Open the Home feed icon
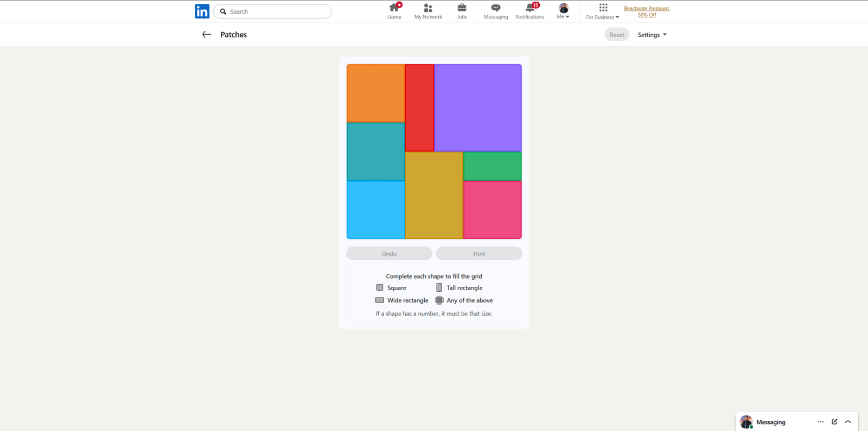This screenshot has height=431, width=868. [x=394, y=11]
